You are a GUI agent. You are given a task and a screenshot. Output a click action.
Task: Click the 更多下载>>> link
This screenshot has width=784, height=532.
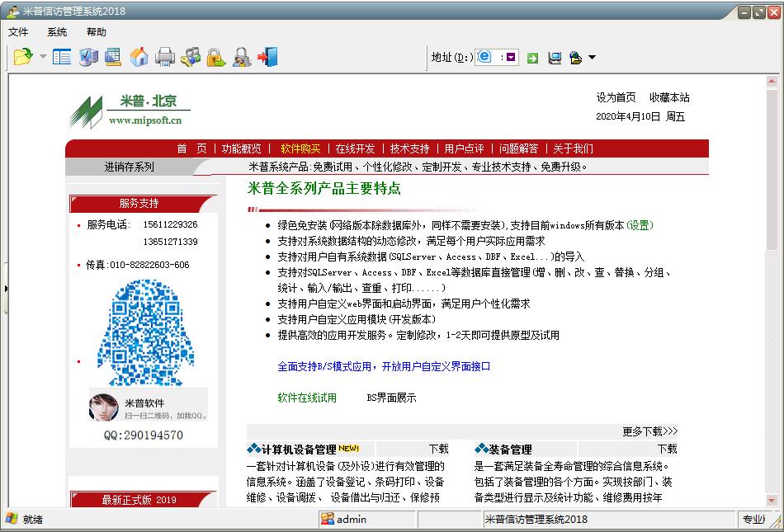[x=650, y=431]
